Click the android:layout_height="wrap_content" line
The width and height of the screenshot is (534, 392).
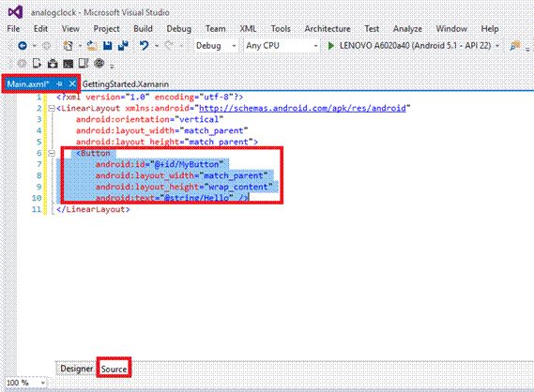(x=184, y=187)
